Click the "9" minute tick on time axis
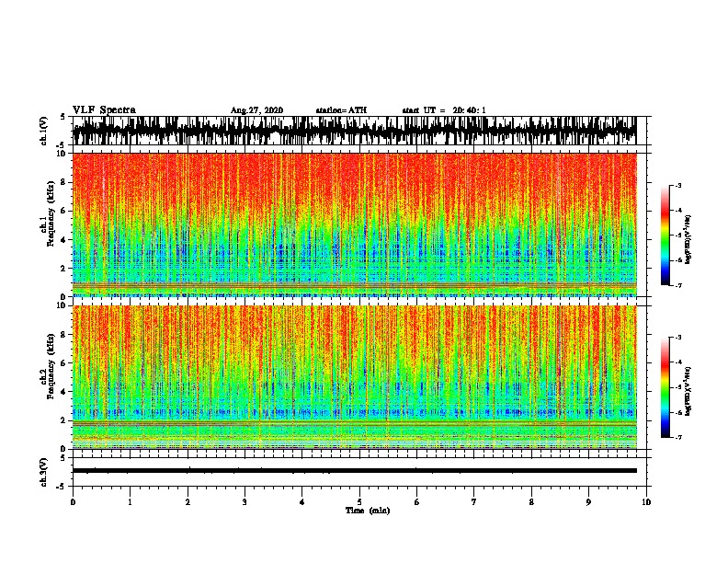Screen dimensions: 728x563 point(588,502)
